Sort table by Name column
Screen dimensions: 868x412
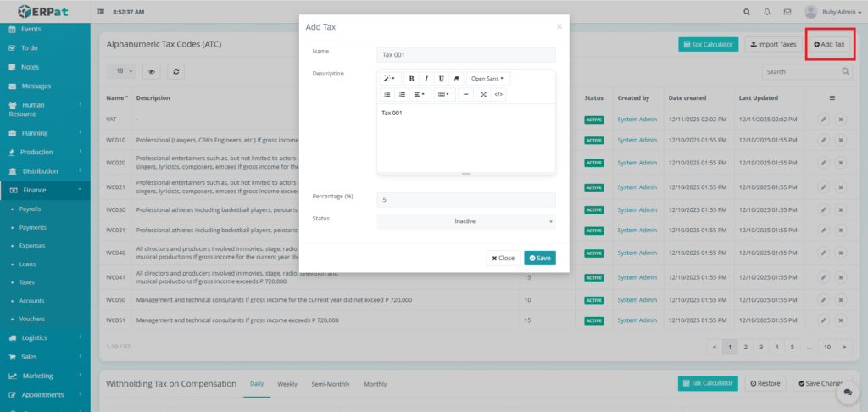(117, 98)
